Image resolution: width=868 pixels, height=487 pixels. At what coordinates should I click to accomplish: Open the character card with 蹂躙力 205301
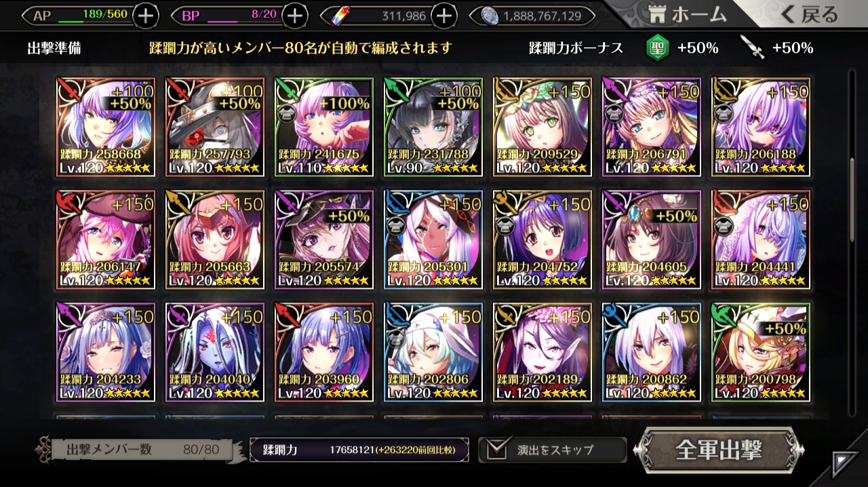tap(433, 239)
